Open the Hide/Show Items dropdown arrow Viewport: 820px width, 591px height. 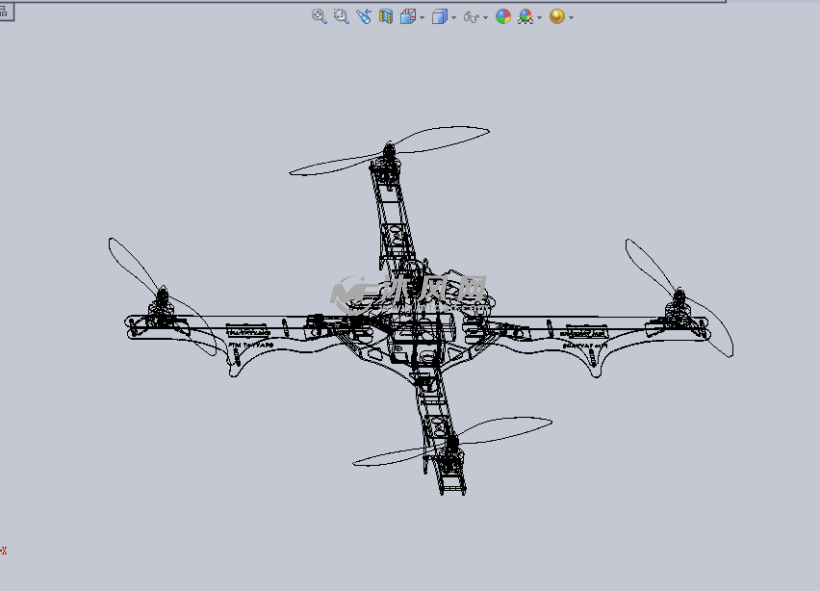pos(484,16)
